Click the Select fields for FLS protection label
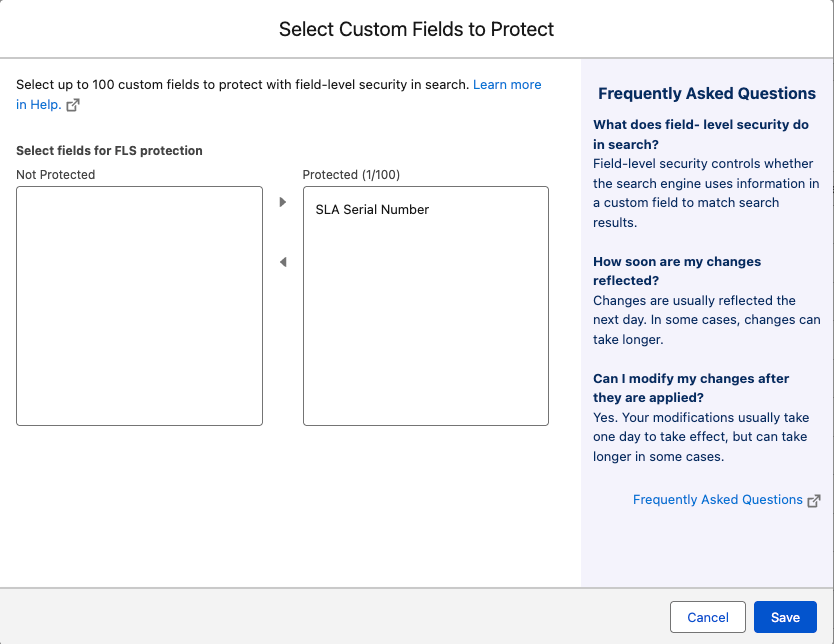Image resolution: width=834 pixels, height=644 pixels. coord(109,150)
